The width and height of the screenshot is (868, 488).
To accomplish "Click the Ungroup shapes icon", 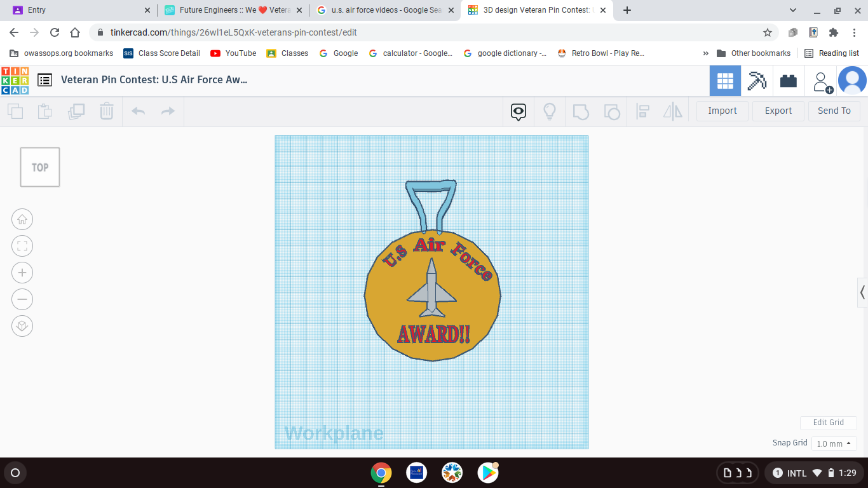I will click(x=611, y=112).
